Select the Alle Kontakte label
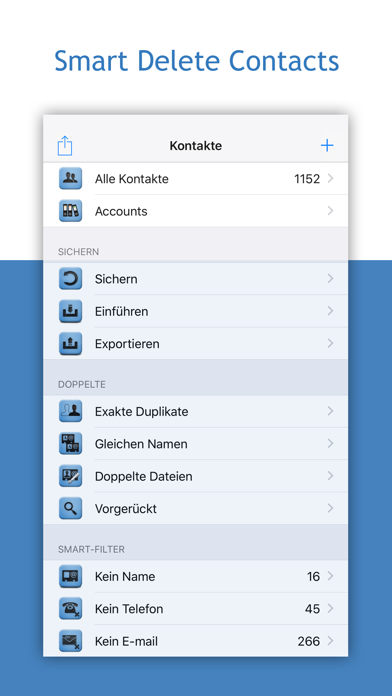392x696 pixels. [131, 179]
